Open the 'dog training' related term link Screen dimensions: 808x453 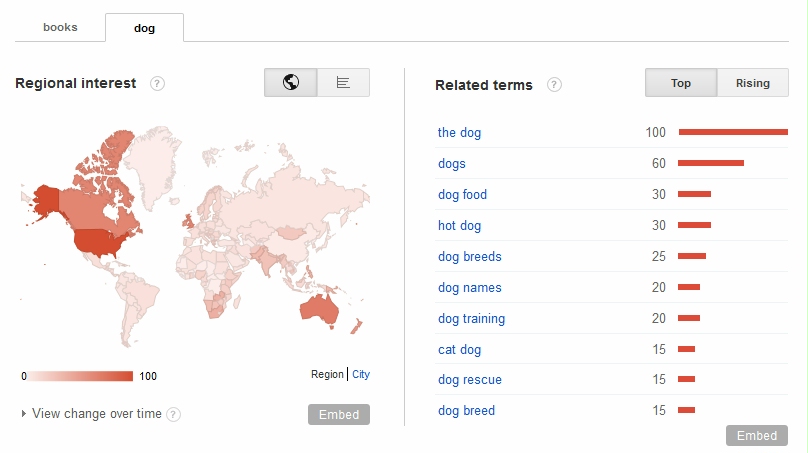472,318
